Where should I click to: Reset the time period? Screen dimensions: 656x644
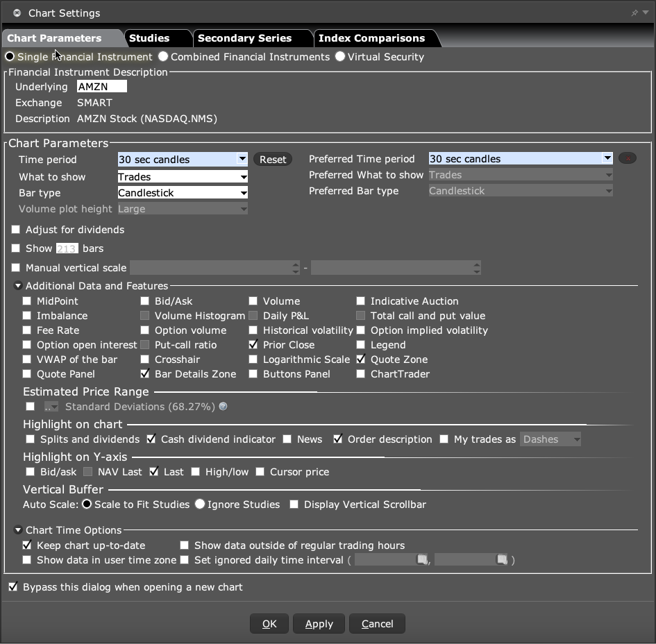(273, 160)
